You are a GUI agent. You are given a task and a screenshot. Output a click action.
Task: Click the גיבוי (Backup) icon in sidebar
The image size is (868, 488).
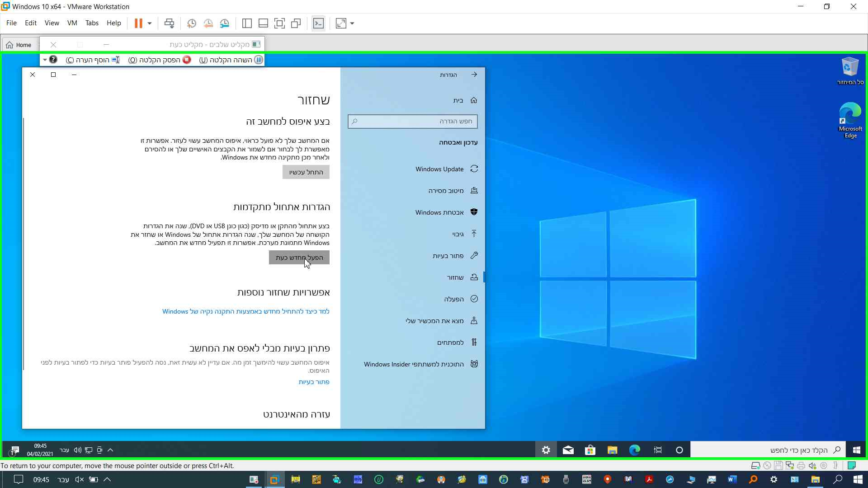pos(474,234)
